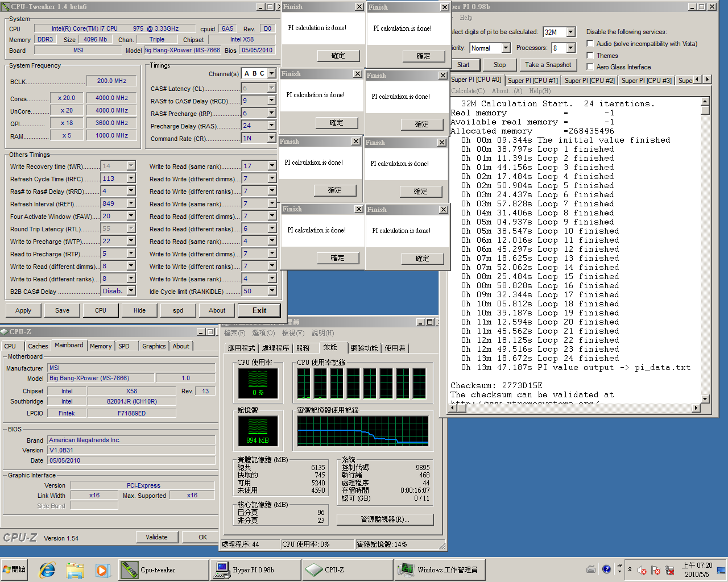Switch to Hyper PI 0.98b taskbar button
This screenshot has width=728, height=582.
pos(255,569)
